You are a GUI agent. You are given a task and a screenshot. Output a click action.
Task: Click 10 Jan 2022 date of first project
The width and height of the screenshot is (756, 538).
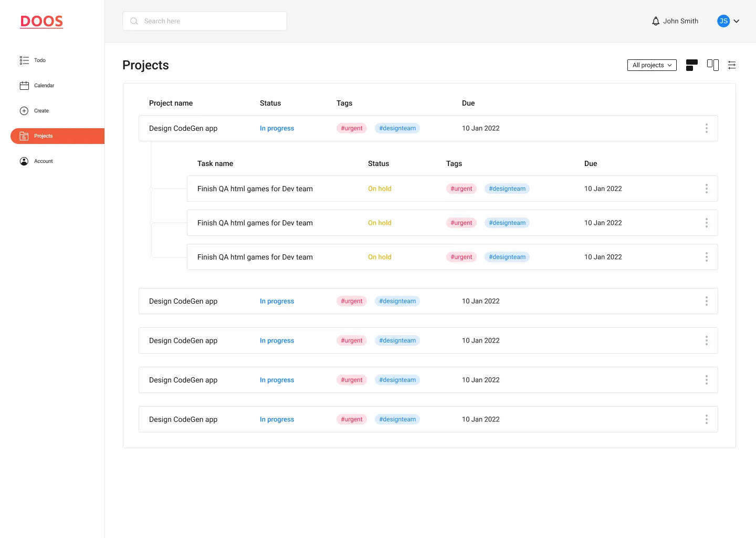(481, 128)
